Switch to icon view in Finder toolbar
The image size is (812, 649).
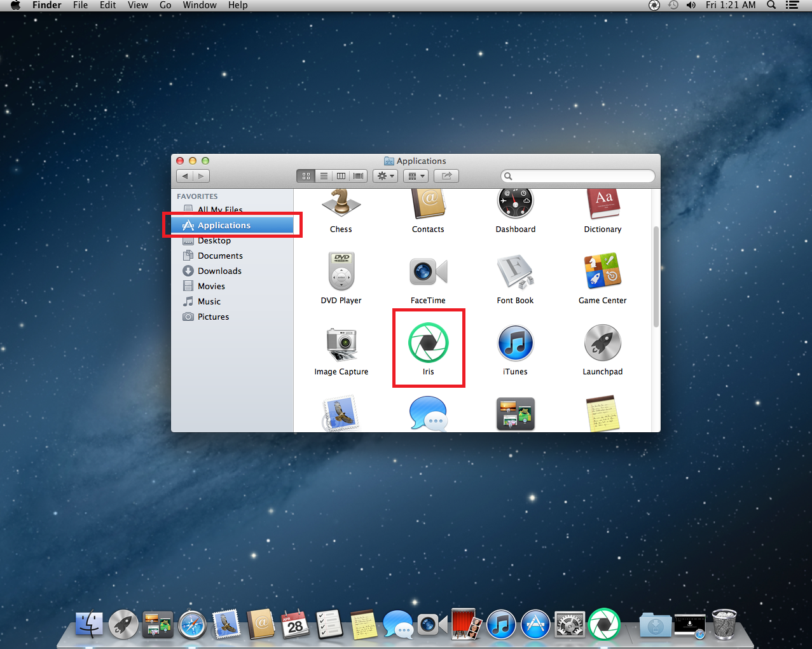coord(306,176)
